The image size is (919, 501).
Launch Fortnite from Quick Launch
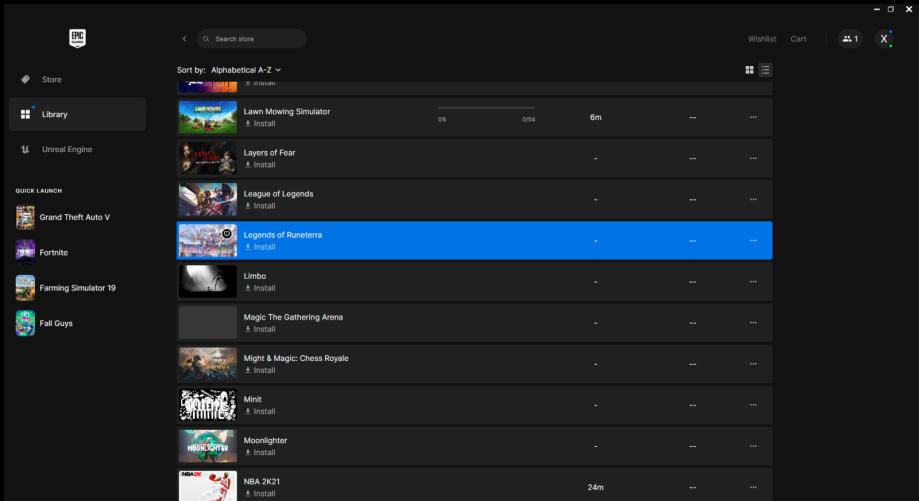pyautogui.click(x=53, y=253)
